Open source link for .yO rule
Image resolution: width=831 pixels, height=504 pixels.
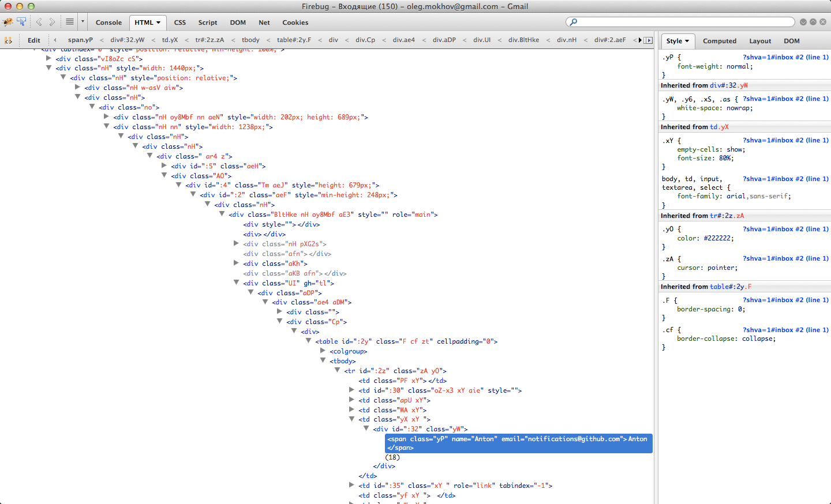(785, 229)
